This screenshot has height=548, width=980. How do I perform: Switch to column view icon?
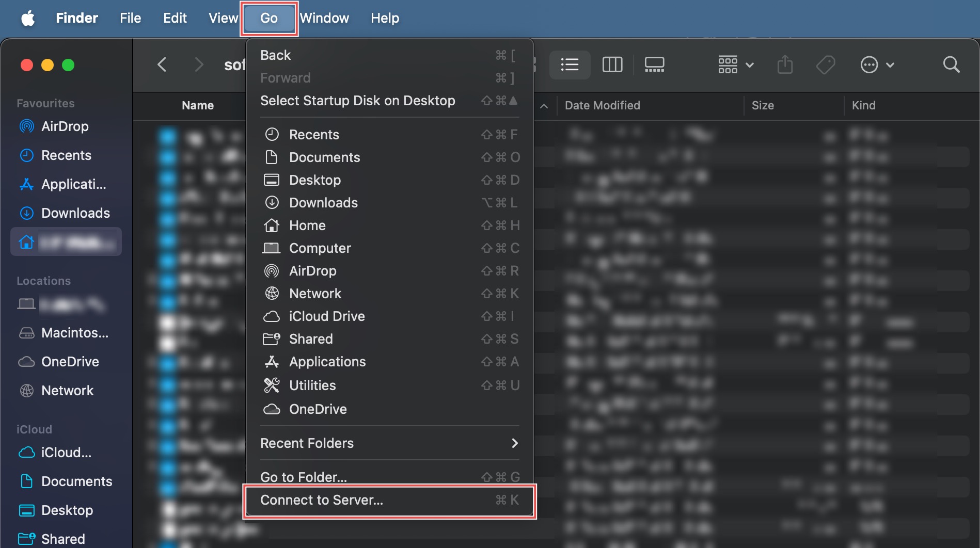click(x=612, y=65)
